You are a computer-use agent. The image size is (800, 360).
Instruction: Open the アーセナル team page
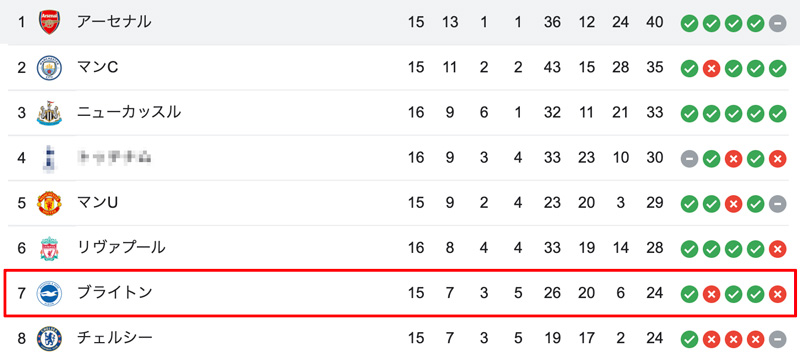114,22
